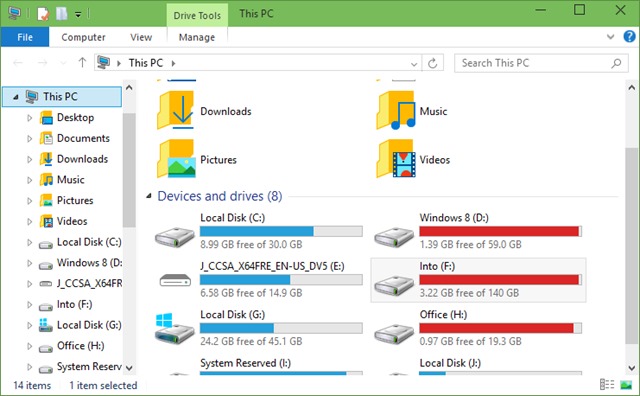Viewport: 640px width, 396px height.
Task: Open the Music folder icon in main pane
Action: coord(396,110)
